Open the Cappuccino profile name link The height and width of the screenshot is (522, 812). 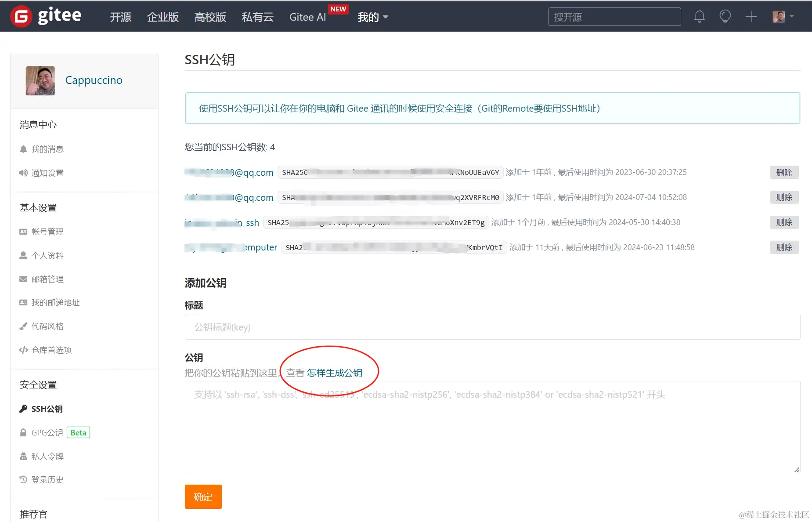94,80
